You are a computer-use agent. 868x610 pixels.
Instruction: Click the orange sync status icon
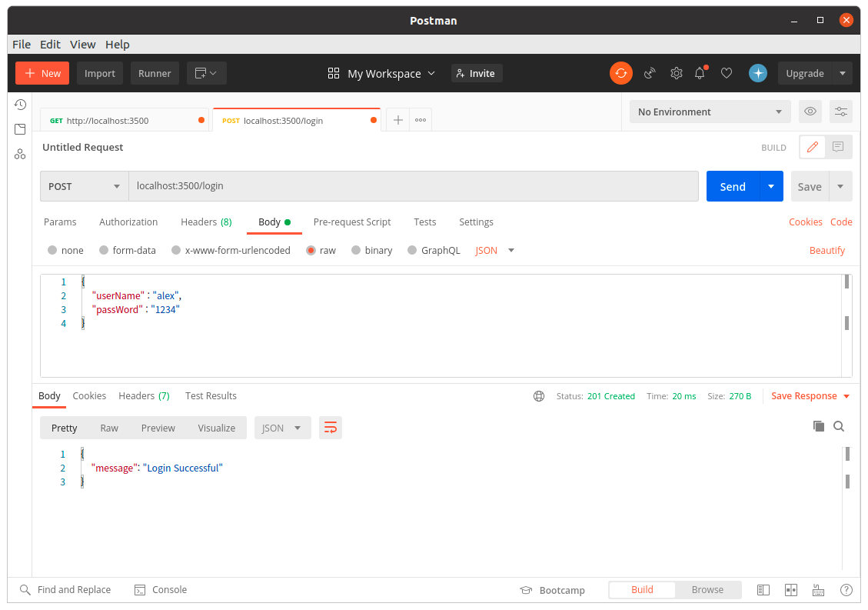click(620, 72)
